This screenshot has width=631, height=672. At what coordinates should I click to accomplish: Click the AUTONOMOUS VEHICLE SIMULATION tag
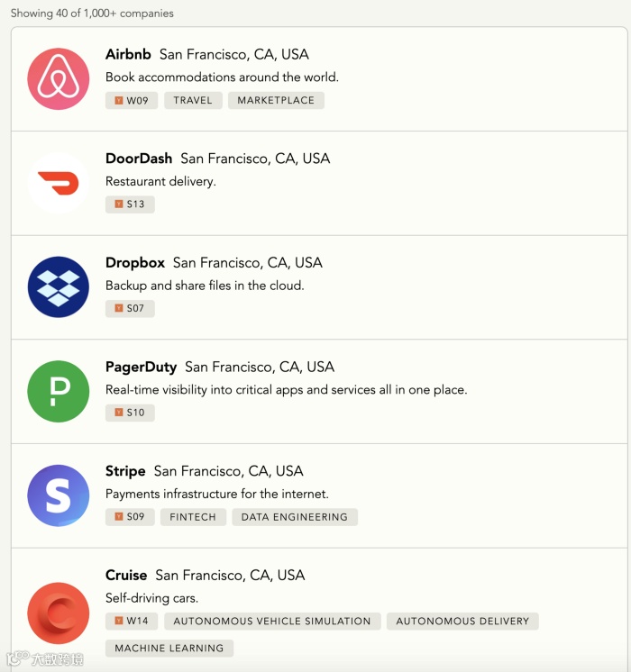click(x=272, y=621)
